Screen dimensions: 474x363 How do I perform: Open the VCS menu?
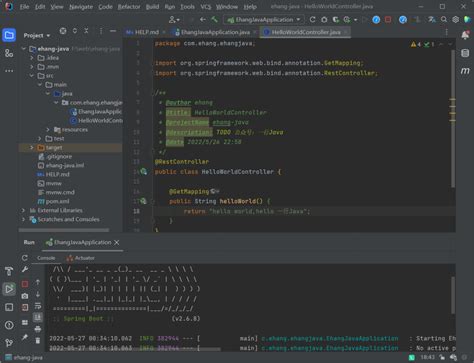[206, 7]
